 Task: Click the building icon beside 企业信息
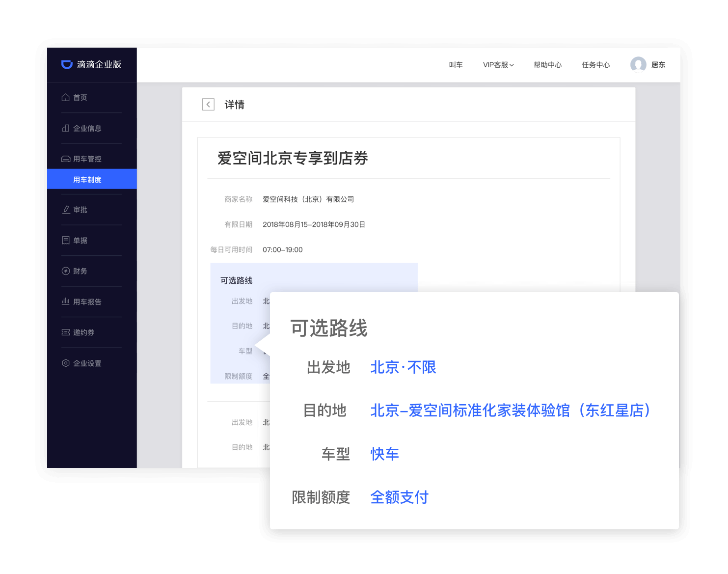[x=65, y=128]
